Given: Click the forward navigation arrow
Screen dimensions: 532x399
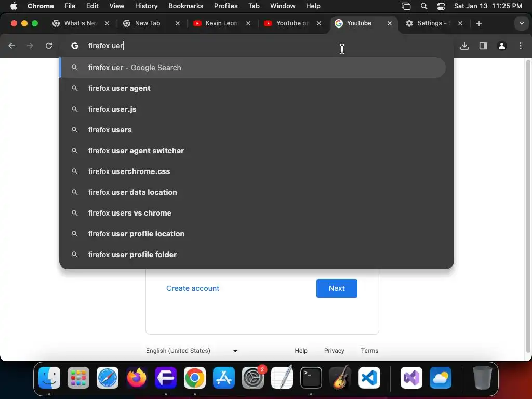Looking at the screenshot, I should pyautogui.click(x=30, y=46).
